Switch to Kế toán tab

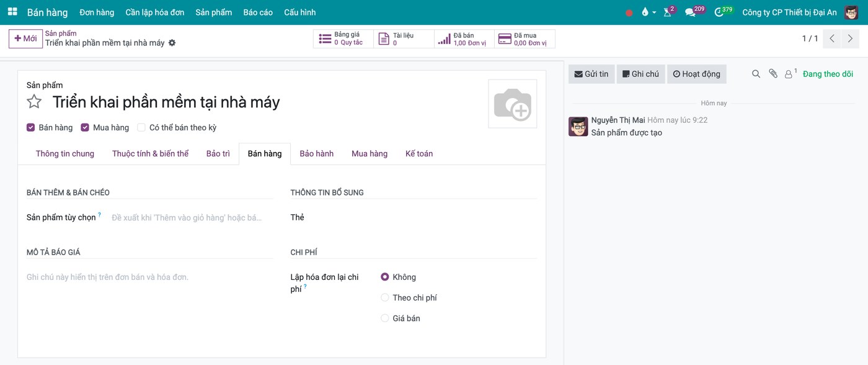coord(419,154)
